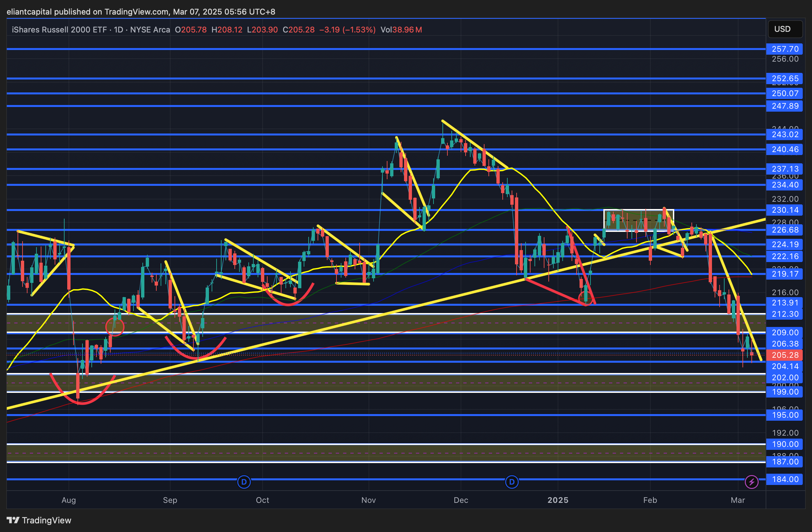Click the purple lightning earnings icon
Screen dimensions: 812x532
[751, 482]
